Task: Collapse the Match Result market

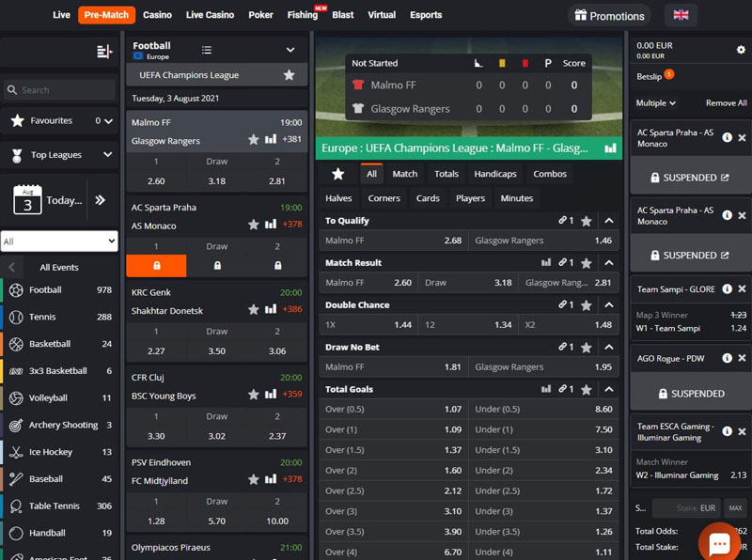Action: (608, 263)
